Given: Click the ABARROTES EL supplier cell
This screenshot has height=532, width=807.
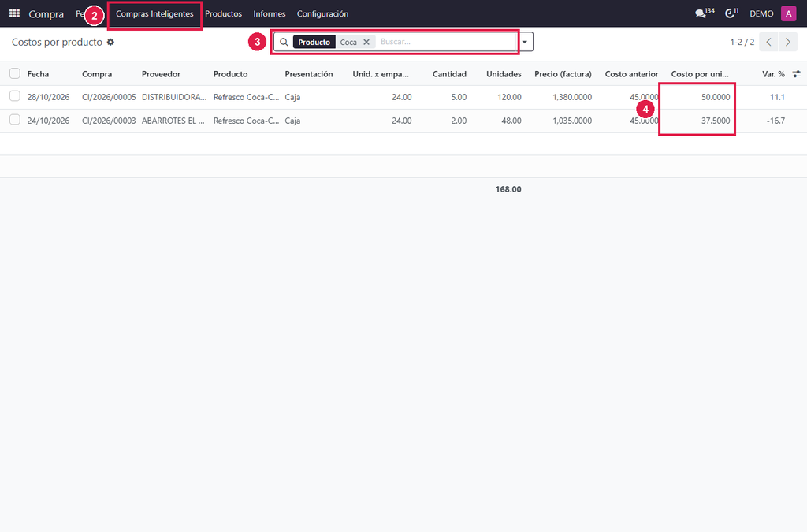Looking at the screenshot, I should 173,121.
